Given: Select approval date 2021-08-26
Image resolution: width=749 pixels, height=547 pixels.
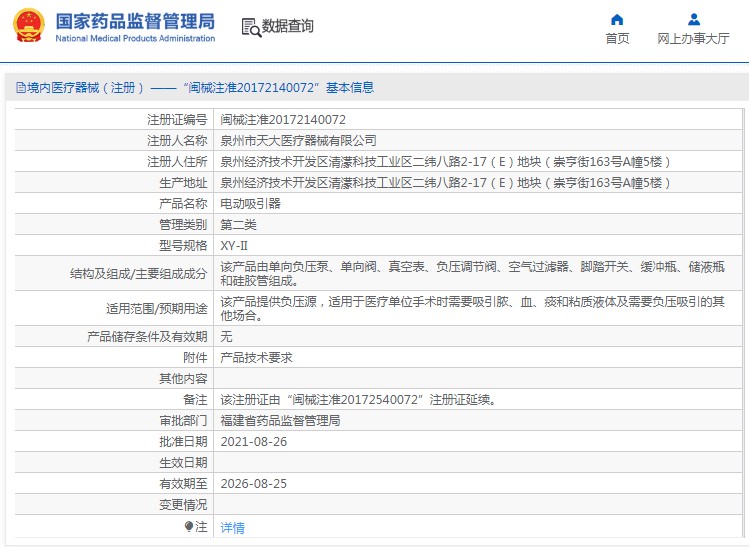Looking at the screenshot, I should pos(254,441).
